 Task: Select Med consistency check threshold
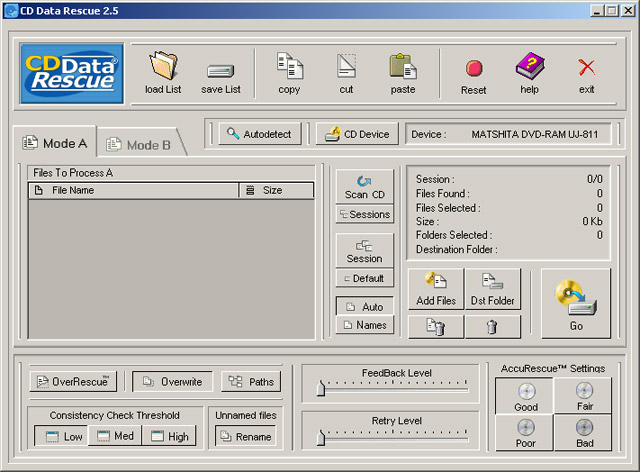click(x=115, y=436)
